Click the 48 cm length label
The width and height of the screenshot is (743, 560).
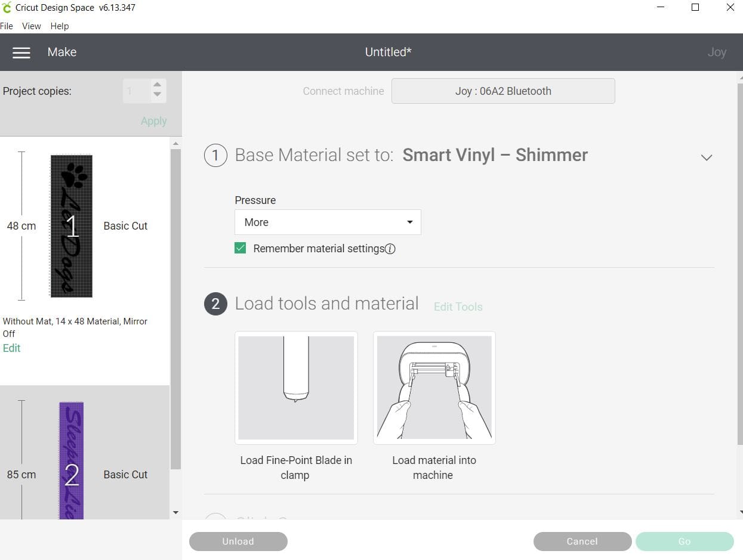(21, 226)
